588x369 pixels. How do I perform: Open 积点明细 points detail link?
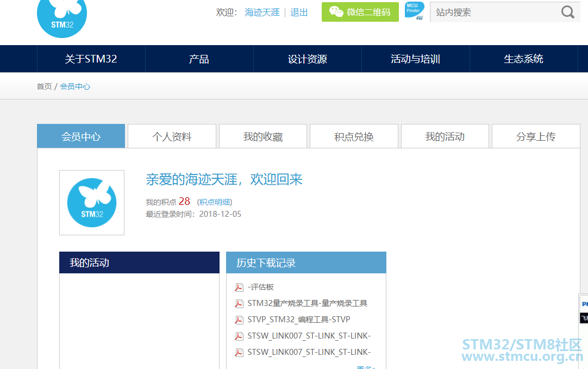click(215, 202)
